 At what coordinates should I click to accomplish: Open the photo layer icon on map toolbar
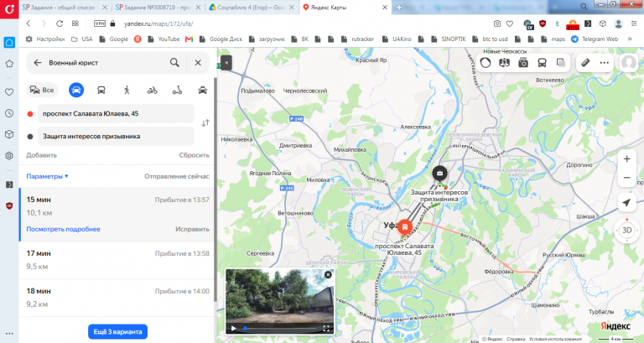pyautogui.click(x=523, y=62)
